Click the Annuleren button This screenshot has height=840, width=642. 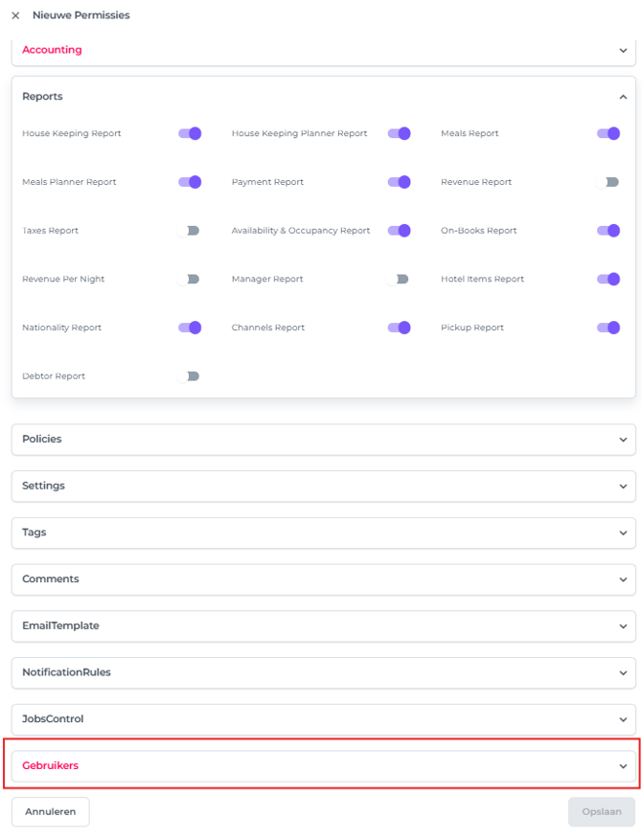[x=50, y=811]
